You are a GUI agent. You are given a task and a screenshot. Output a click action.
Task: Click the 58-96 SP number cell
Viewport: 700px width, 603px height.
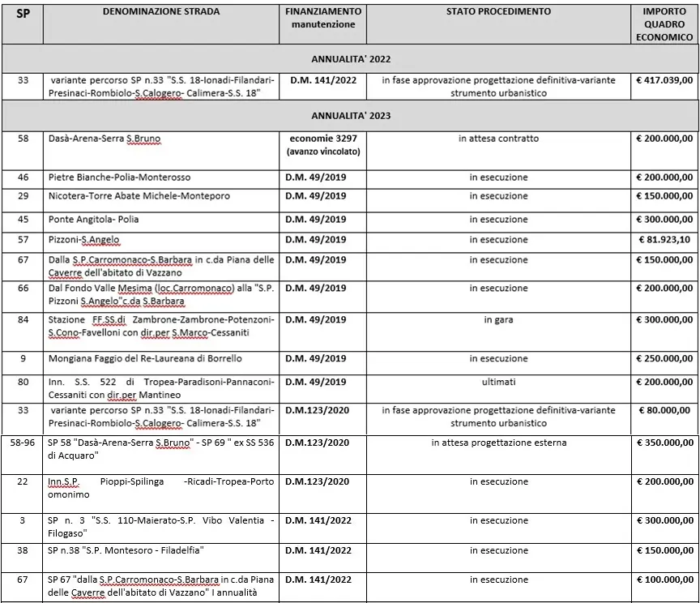[x=23, y=443]
